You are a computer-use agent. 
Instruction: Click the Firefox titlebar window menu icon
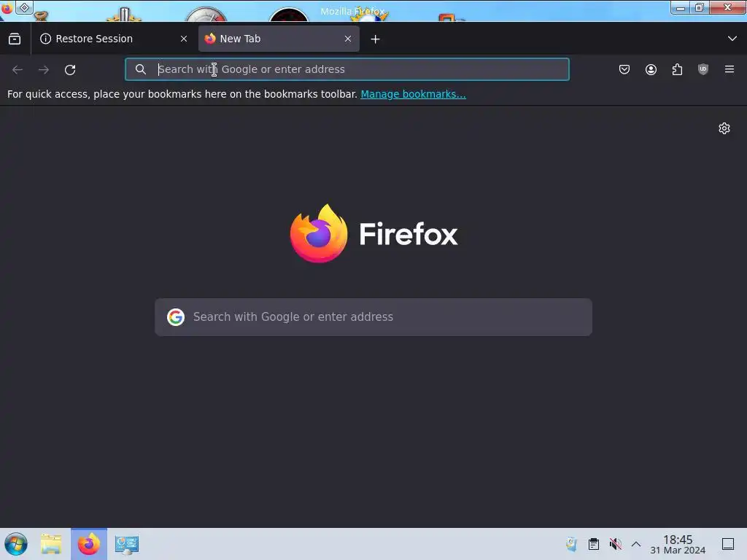click(x=7, y=9)
